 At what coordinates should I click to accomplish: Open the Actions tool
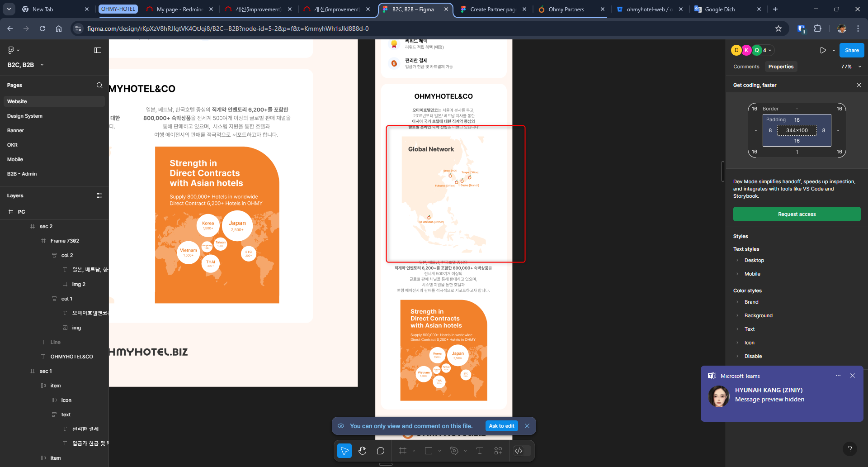pos(498,451)
